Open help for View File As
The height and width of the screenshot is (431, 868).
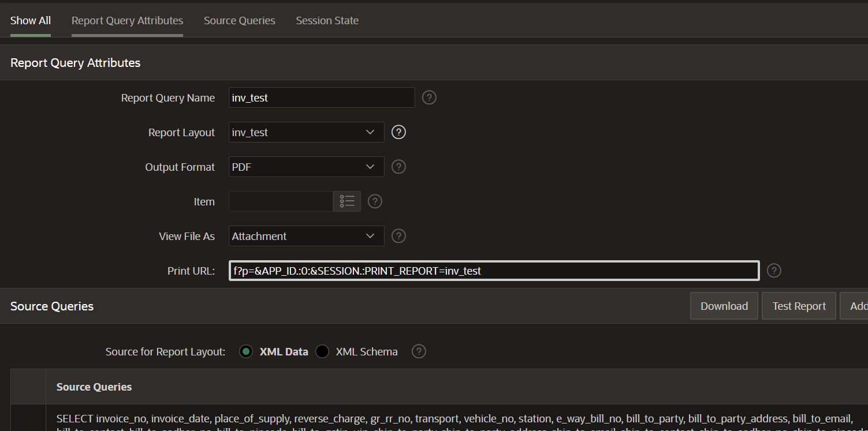click(398, 236)
